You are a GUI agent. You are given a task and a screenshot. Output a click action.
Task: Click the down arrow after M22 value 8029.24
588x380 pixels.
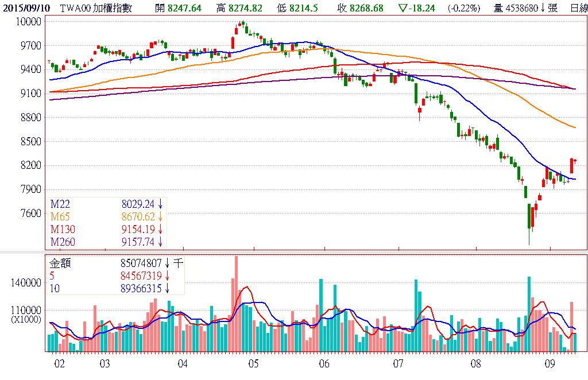tap(160, 204)
